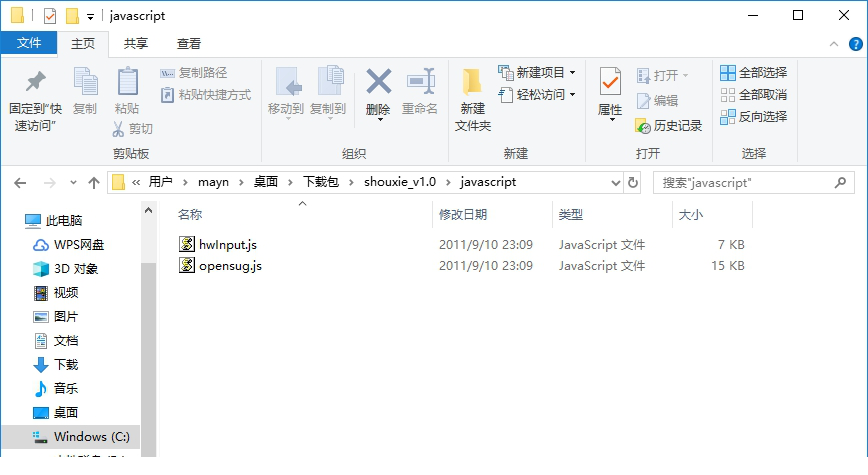The image size is (868, 475).
Task: Open WPS网盘 in navigation pane
Action: tap(69, 245)
